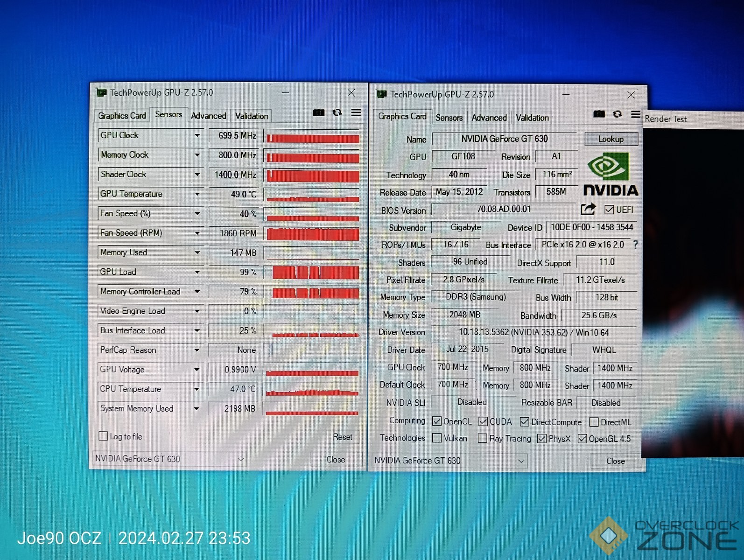Click the Fan Speed (RPM) history graph
The image size is (744, 560).
click(x=312, y=233)
